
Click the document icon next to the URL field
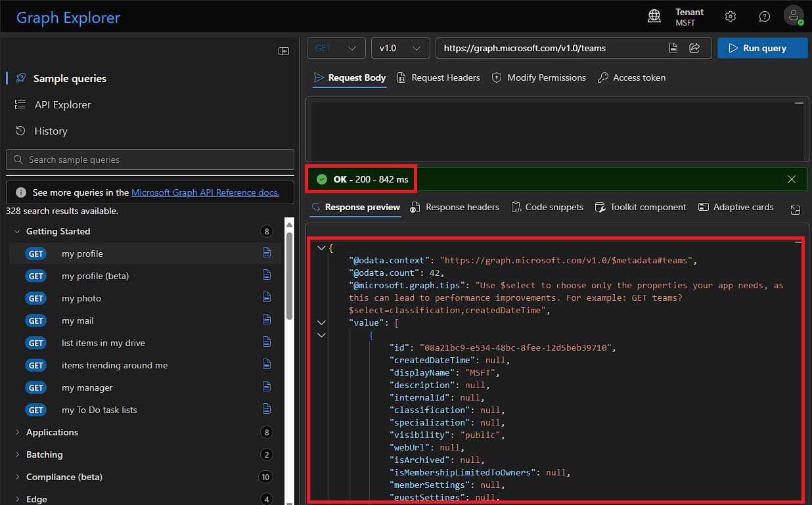coord(673,48)
